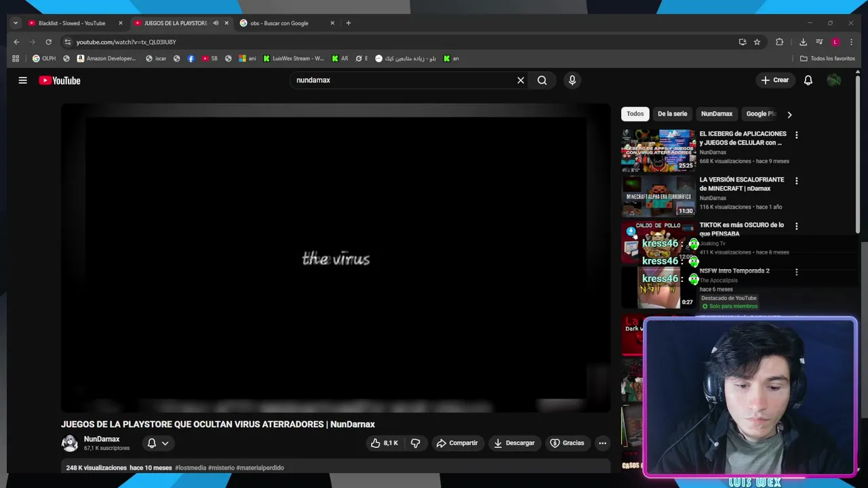This screenshot has height=488, width=868.
Task: Click the Crear button
Action: click(774, 80)
